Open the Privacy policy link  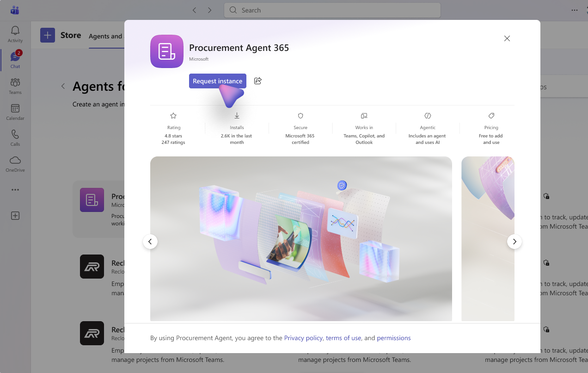click(x=303, y=338)
